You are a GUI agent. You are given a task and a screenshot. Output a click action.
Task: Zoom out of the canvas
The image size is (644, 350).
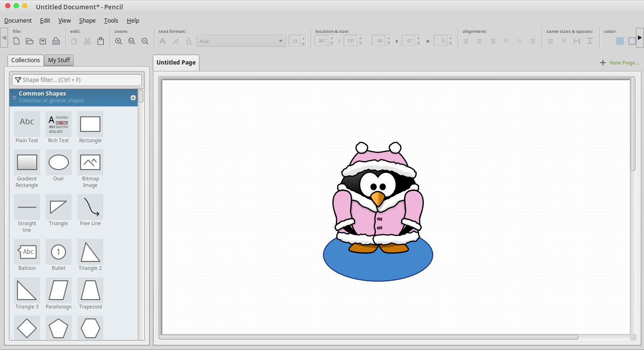point(145,41)
